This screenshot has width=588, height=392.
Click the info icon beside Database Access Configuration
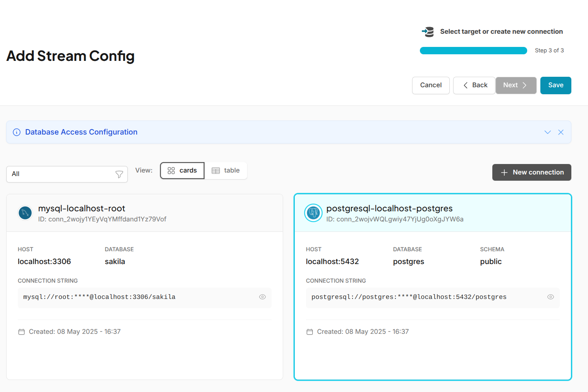coord(16,132)
